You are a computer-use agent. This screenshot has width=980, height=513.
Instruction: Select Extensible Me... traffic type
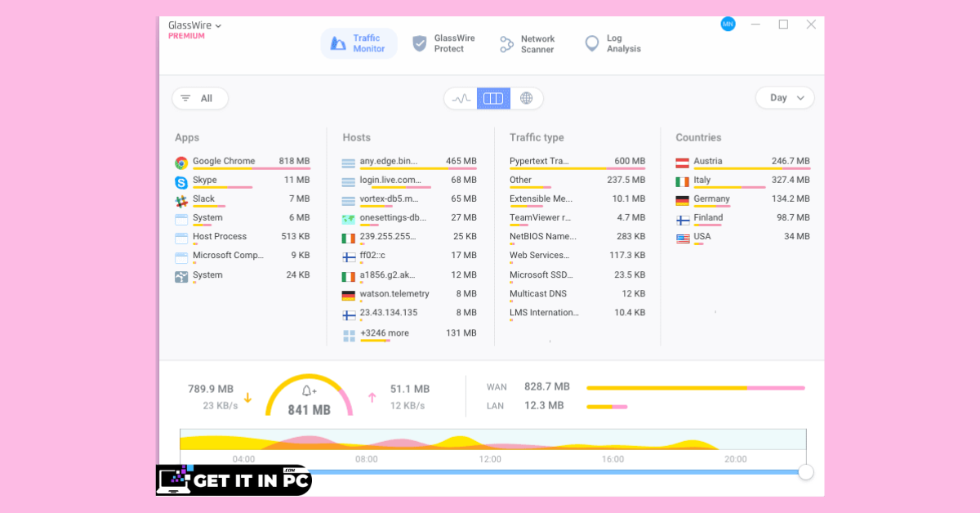pos(577,199)
